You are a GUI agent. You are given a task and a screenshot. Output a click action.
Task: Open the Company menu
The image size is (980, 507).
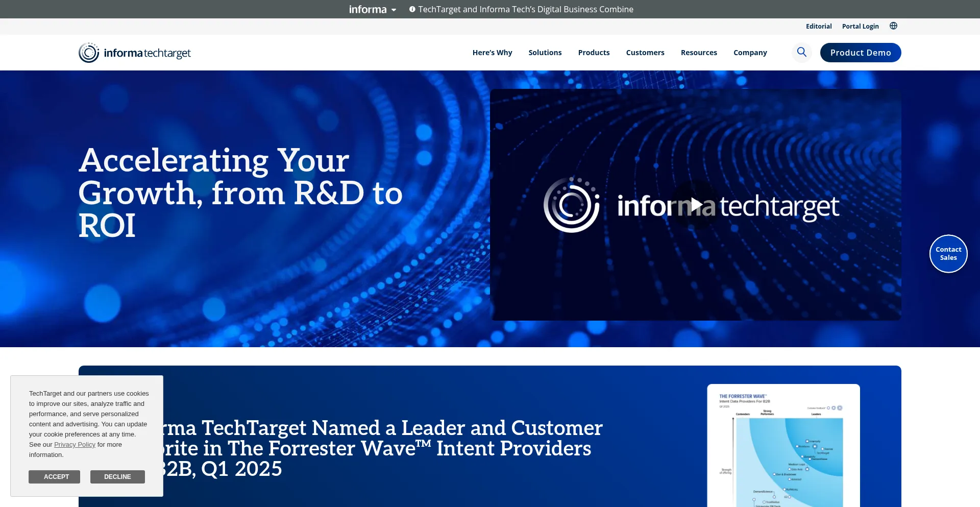click(x=750, y=53)
